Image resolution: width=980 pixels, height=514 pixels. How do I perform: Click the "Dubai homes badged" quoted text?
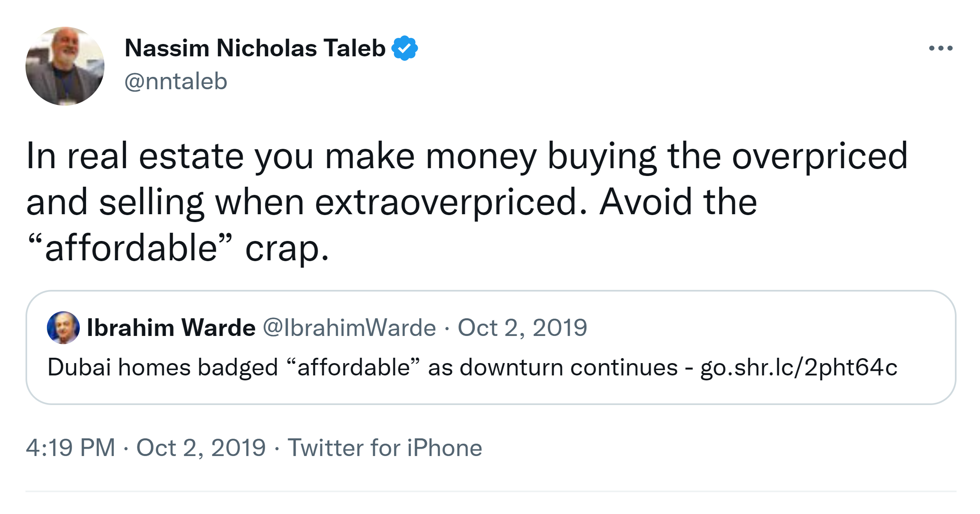[x=162, y=367]
